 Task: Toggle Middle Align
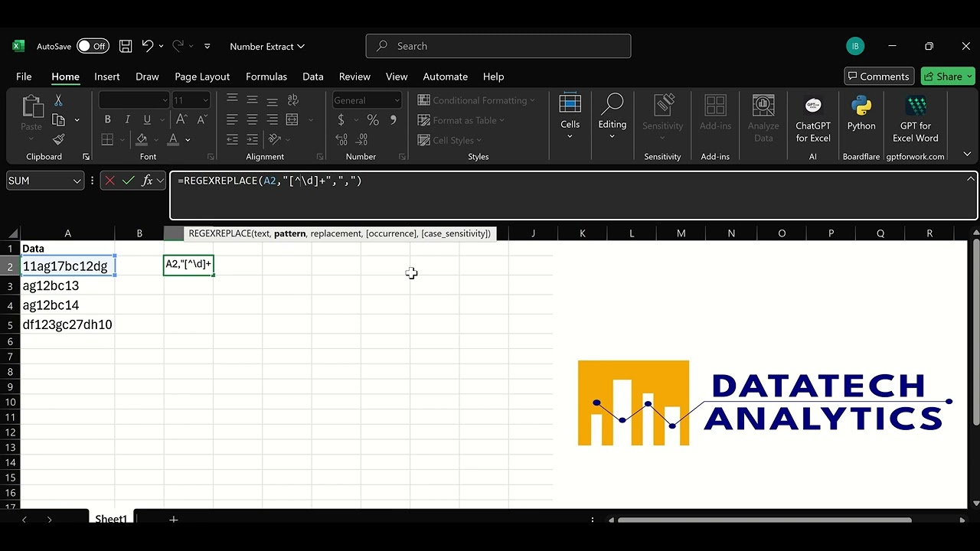(252, 100)
